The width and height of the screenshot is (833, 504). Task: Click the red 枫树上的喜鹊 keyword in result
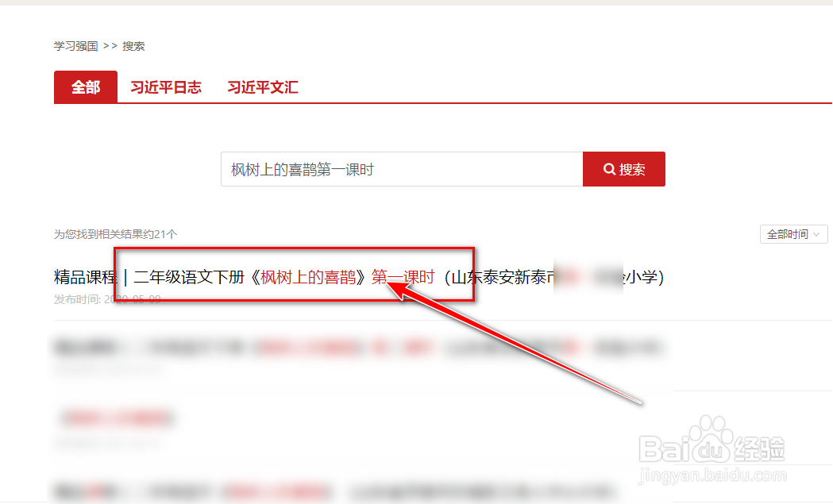(308, 277)
